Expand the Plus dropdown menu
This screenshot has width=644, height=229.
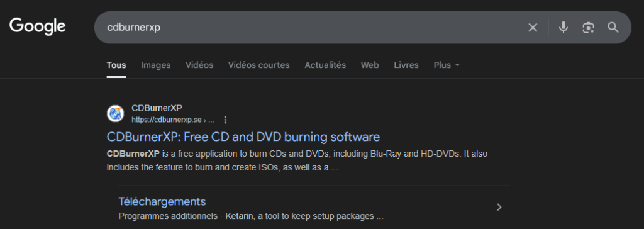447,65
